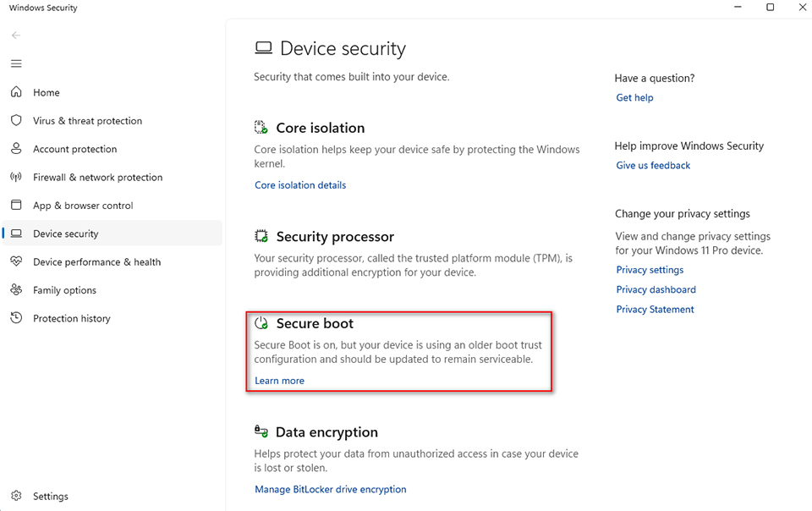
Task: Click the Settings gear icon
Action: coord(16,496)
